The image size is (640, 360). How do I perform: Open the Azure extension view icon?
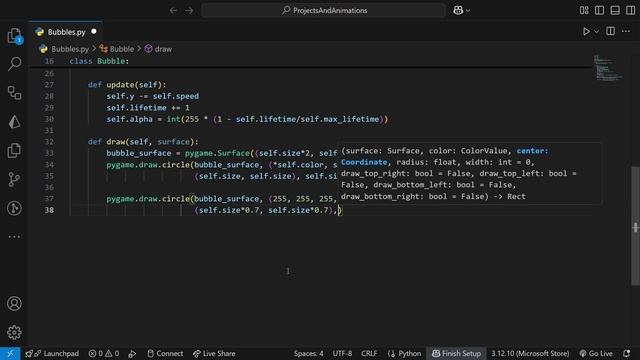pyautogui.click(x=14, y=122)
